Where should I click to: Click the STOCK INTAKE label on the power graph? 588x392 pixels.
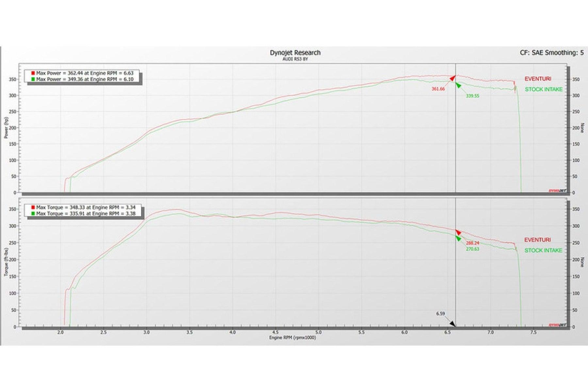point(544,89)
